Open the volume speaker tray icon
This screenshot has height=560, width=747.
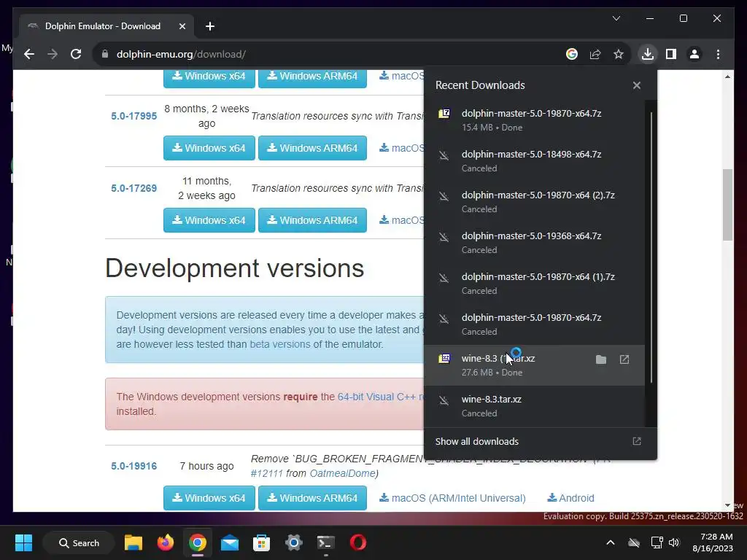click(673, 542)
